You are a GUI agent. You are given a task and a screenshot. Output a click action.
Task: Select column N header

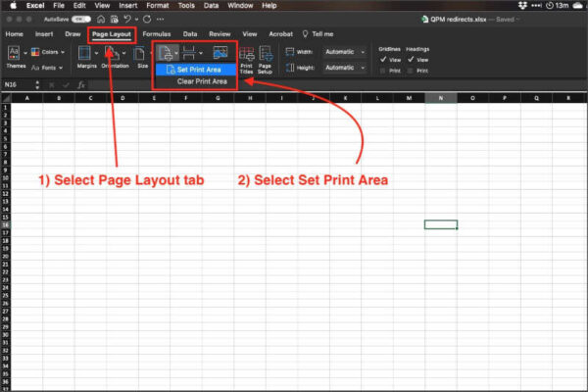coord(441,98)
